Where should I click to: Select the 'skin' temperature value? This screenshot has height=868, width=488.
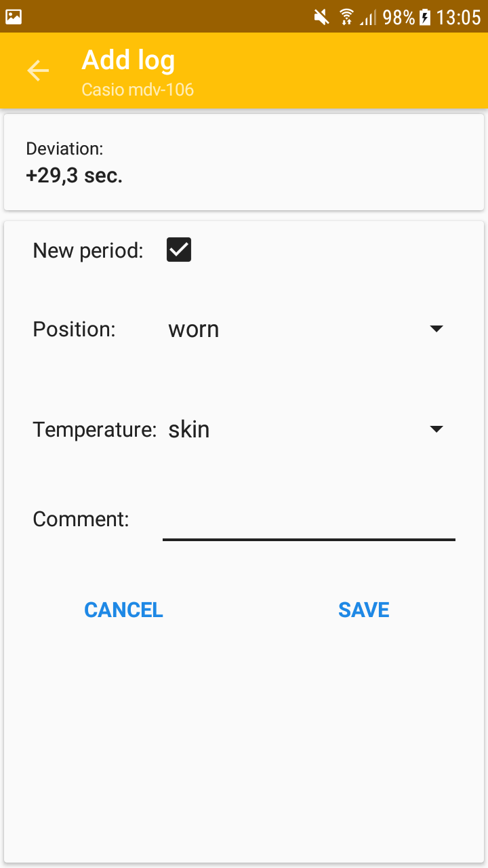coord(189,429)
